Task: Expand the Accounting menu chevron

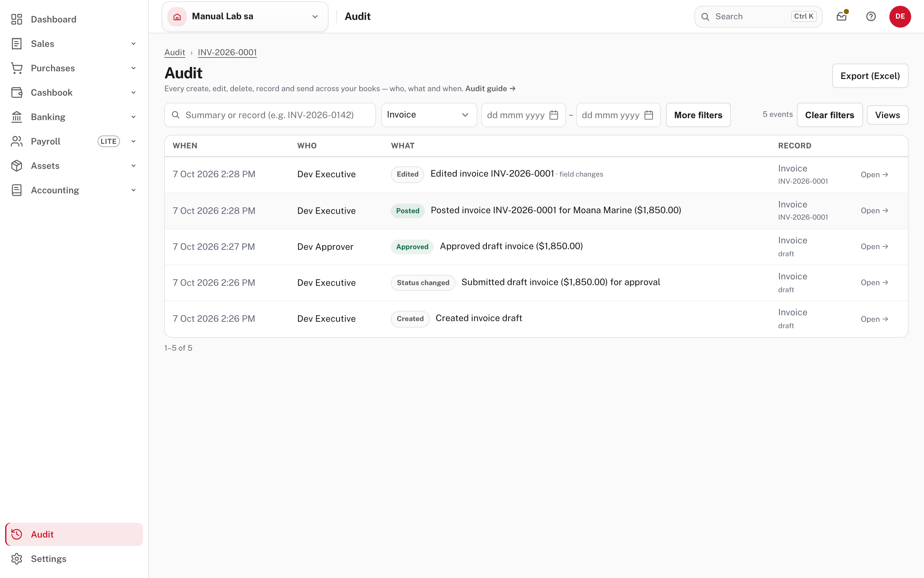Action: point(134,190)
